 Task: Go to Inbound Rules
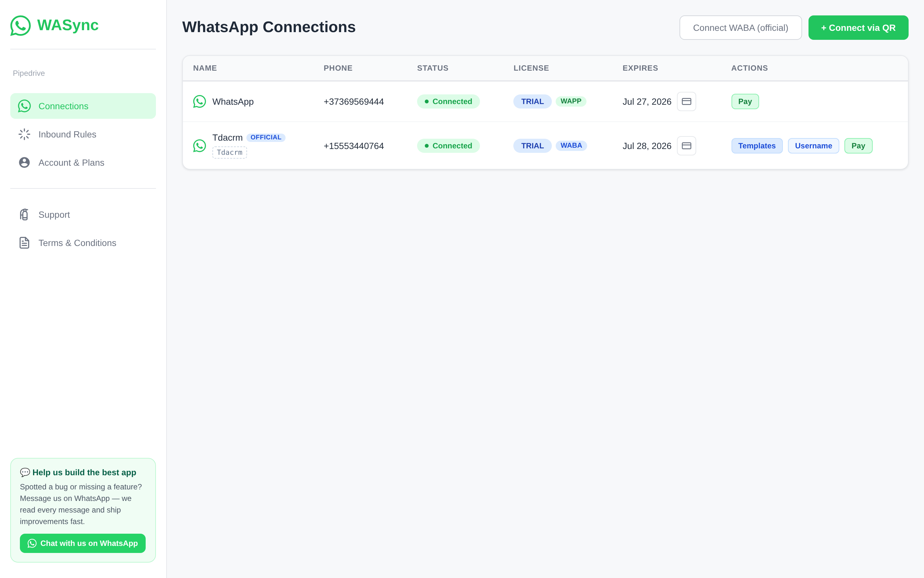[83, 134]
